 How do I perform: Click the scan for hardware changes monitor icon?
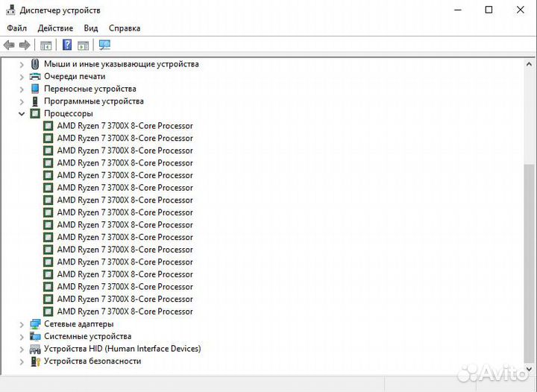point(104,45)
